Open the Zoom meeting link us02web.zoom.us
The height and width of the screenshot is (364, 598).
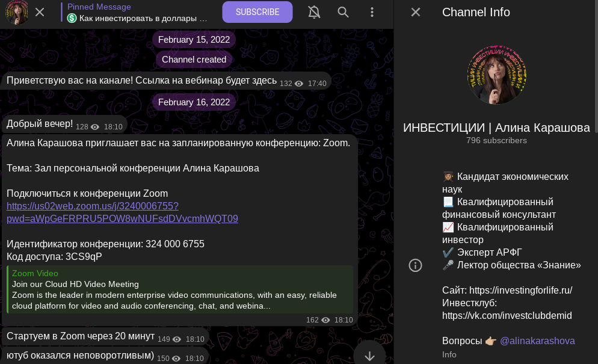tap(122, 212)
